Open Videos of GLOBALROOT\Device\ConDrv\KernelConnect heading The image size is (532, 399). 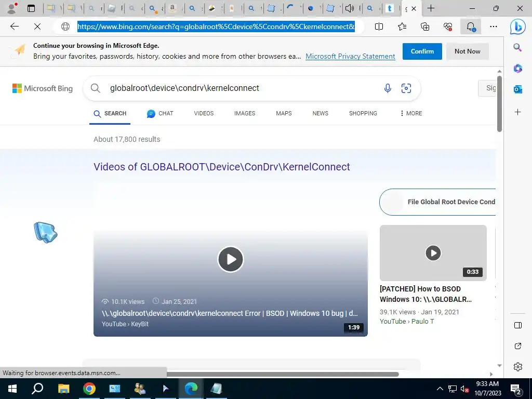click(221, 167)
